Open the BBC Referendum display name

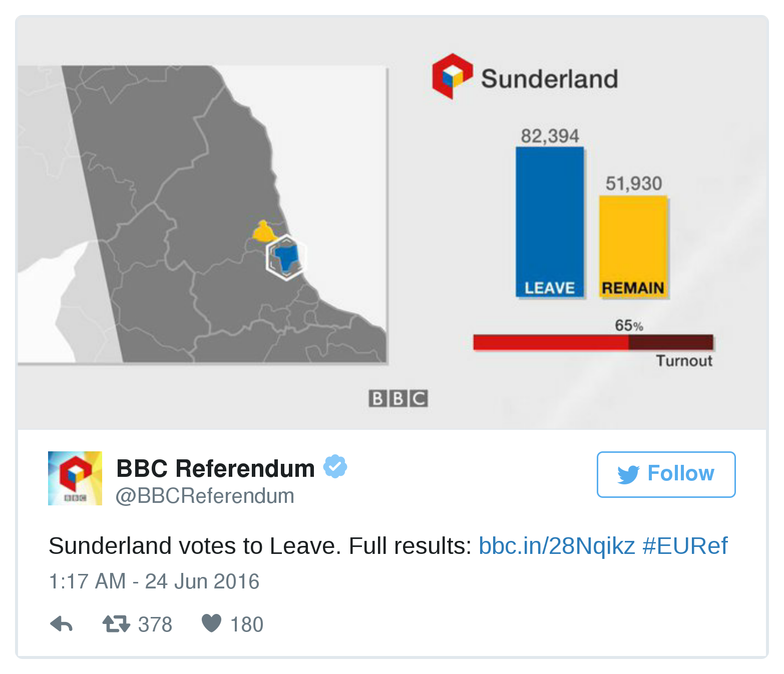[215, 469]
